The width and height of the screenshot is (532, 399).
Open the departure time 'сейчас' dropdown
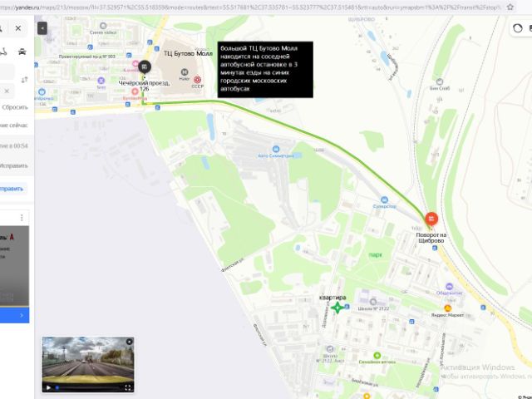pos(13,126)
